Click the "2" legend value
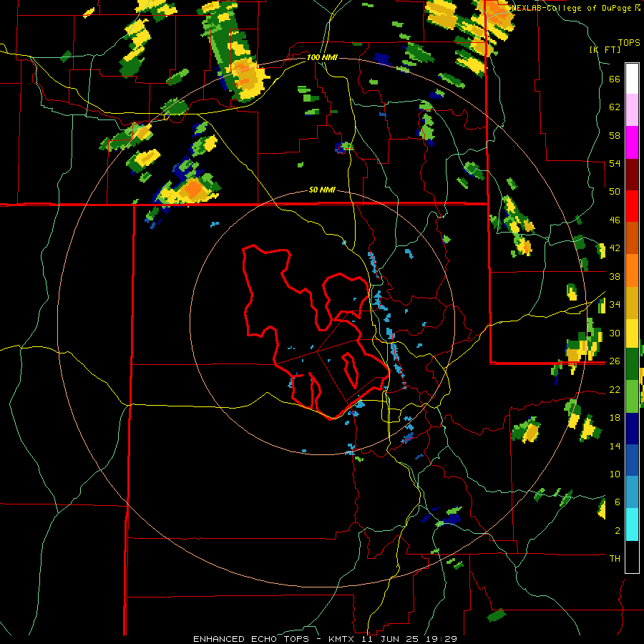 pyautogui.click(x=618, y=530)
